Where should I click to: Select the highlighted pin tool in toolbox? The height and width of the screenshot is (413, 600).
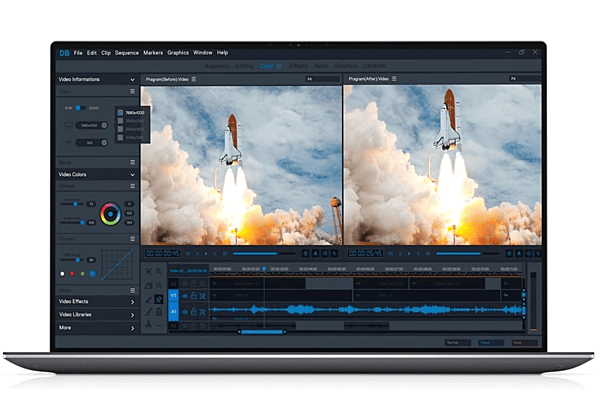[x=160, y=298]
